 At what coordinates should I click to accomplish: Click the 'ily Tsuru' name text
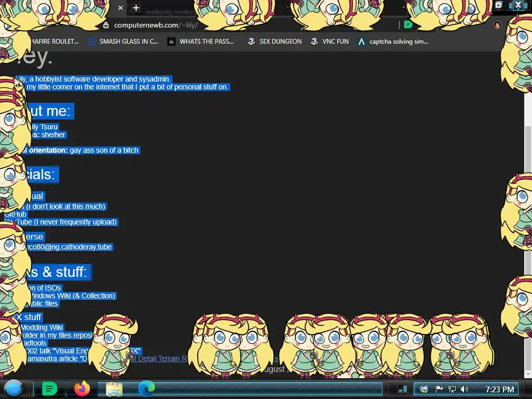[44, 127]
